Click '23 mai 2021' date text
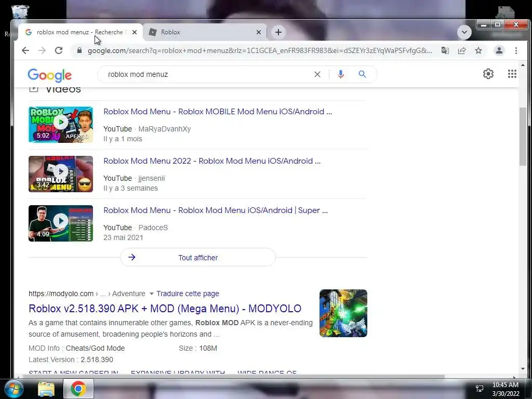The image size is (532, 399). [x=123, y=237]
